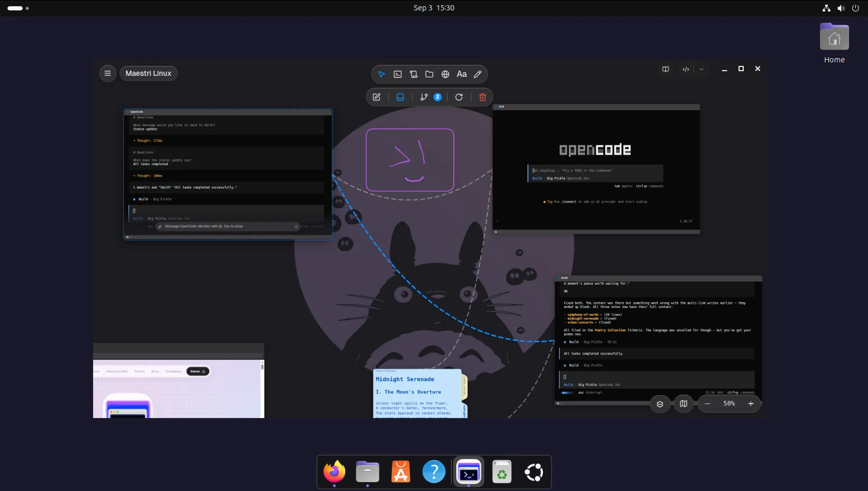Toggle the canvas map view
The image size is (868, 491).
coord(684,404)
